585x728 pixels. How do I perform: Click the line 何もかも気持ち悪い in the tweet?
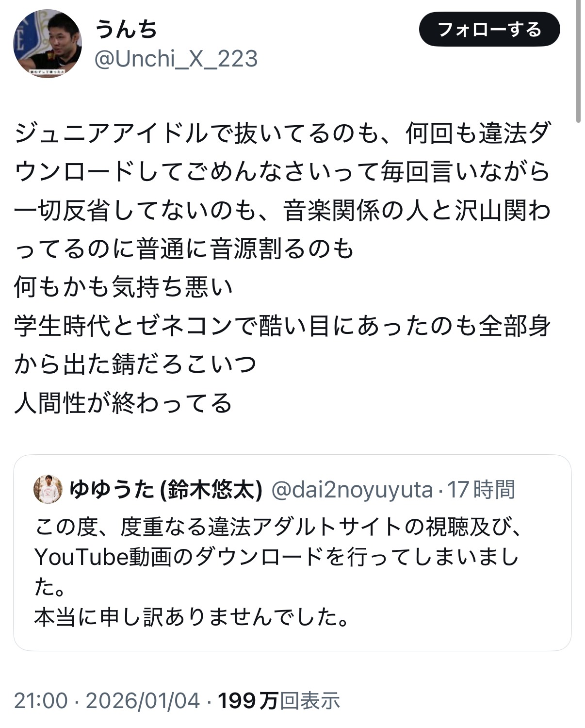pos(123,287)
